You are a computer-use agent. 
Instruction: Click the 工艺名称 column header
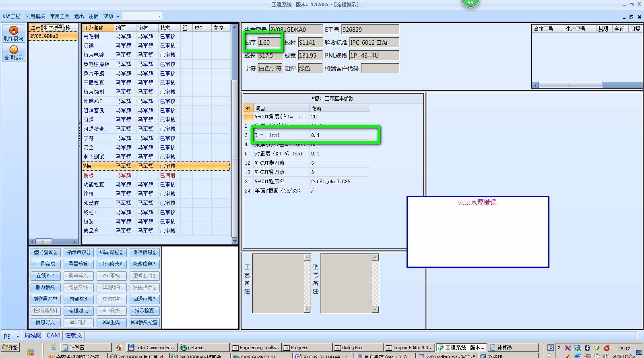pos(98,28)
